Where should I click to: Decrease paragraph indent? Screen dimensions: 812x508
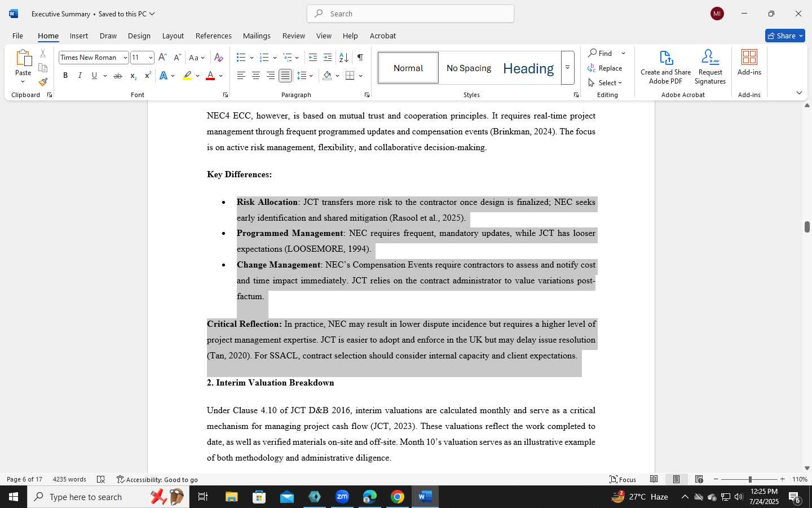pos(313,58)
